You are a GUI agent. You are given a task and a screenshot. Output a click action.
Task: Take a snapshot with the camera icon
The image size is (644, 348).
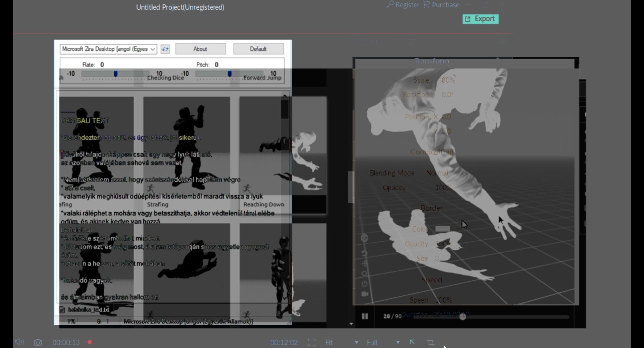[x=38, y=342]
